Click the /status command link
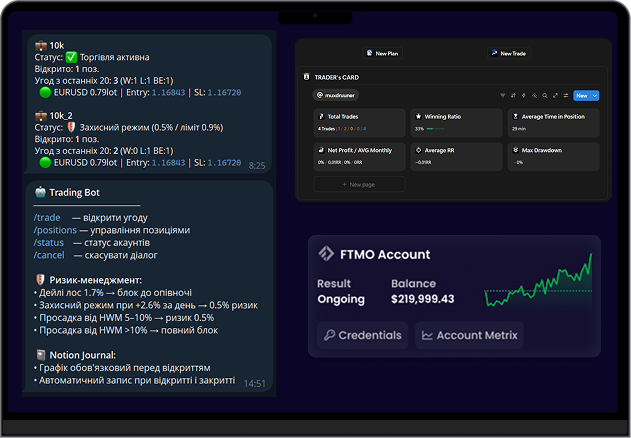Image resolution: width=631 pixels, height=438 pixels. click(48, 243)
